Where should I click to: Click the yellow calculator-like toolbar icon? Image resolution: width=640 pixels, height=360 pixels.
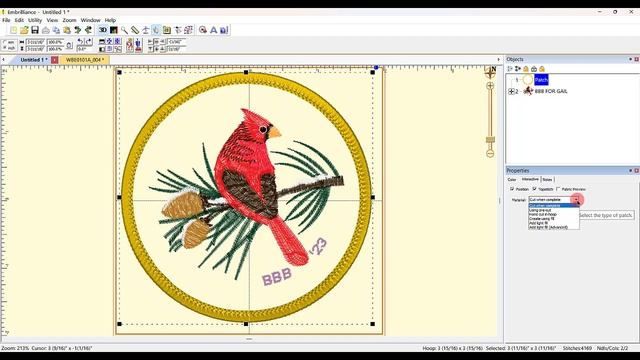pyautogui.click(x=167, y=30)
